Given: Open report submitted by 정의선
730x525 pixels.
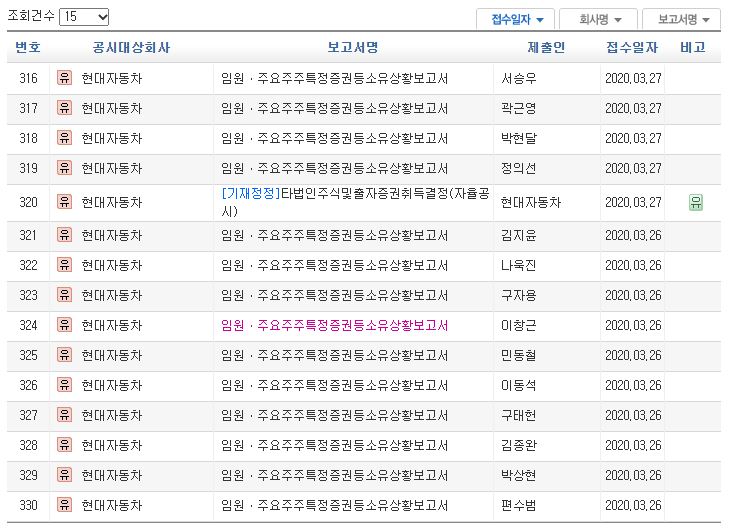Looking at the screenshot, I should click(x=334, y=168).
